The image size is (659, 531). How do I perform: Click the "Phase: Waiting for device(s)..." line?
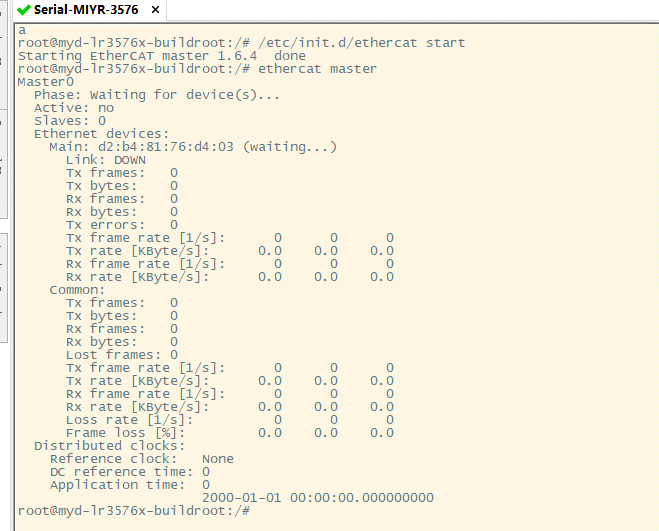[157, 95]
